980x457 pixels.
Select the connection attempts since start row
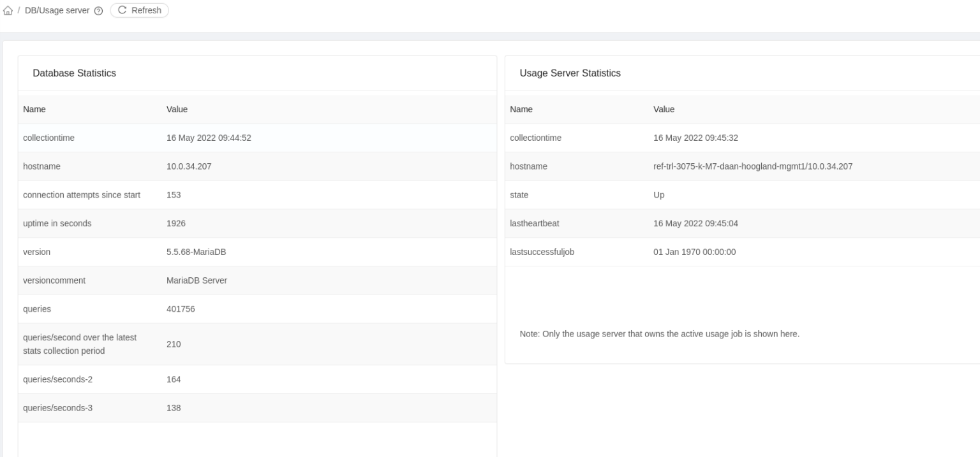click(x=82, y=195)
